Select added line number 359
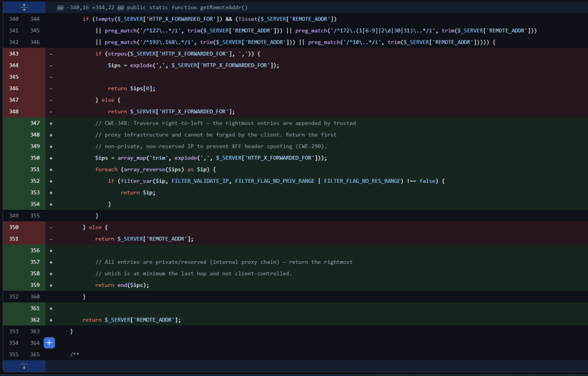 pos(35,285)
